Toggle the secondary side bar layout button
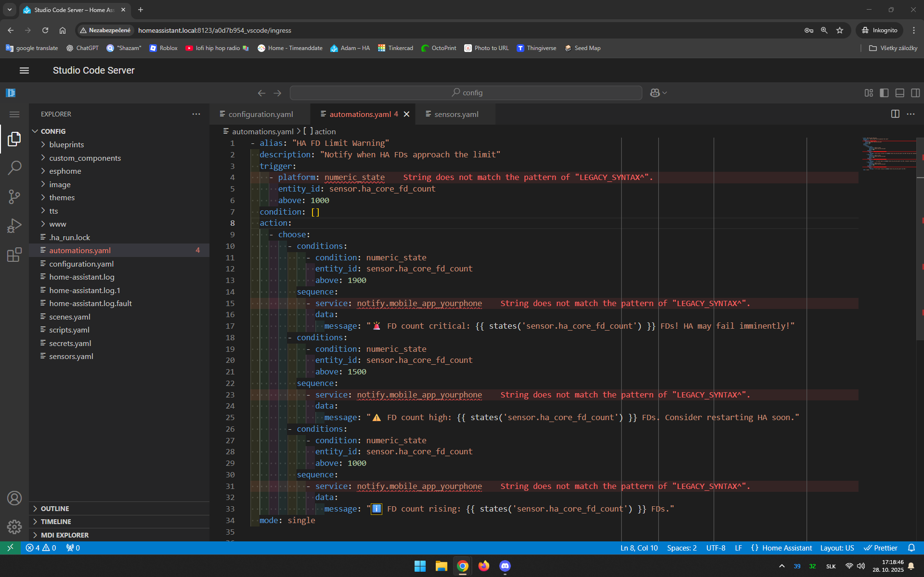Screen dimensions: 924x577 915,93
